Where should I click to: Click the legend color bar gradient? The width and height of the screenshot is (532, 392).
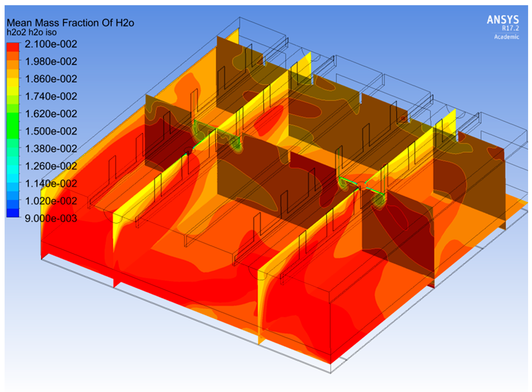13,130
